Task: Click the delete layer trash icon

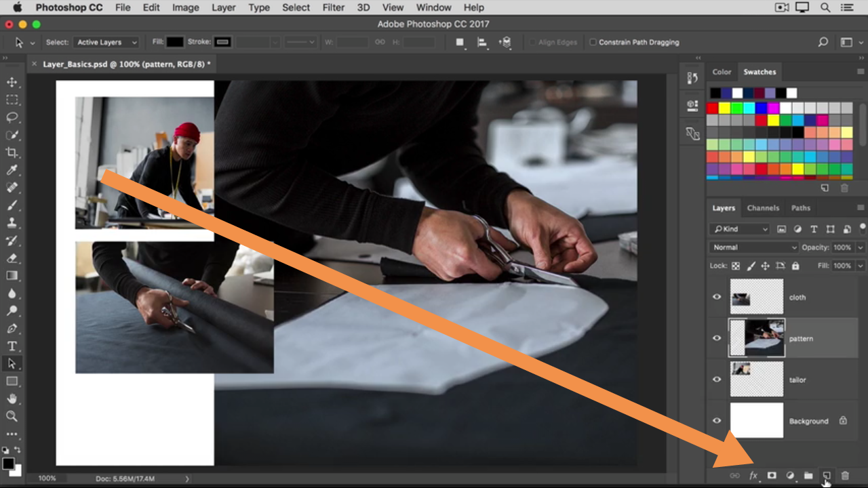Action: tap(844, 476)
